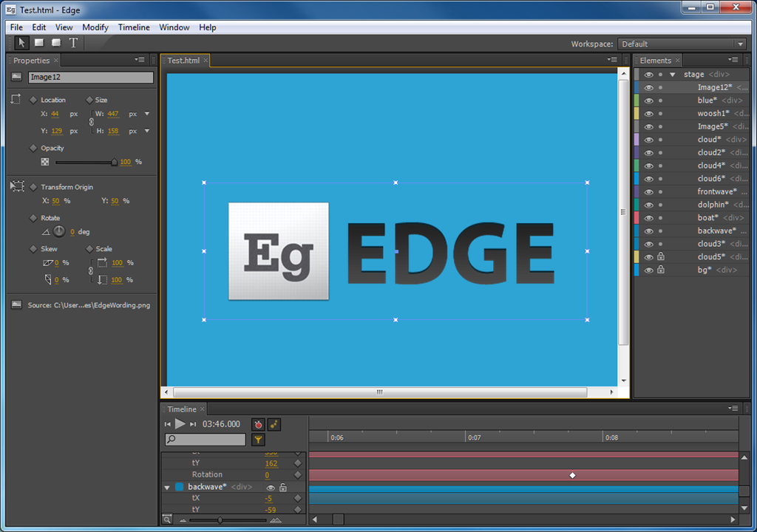Click the image source icon
The width and height of the screenshot is (757, 532).
[16, 305]
